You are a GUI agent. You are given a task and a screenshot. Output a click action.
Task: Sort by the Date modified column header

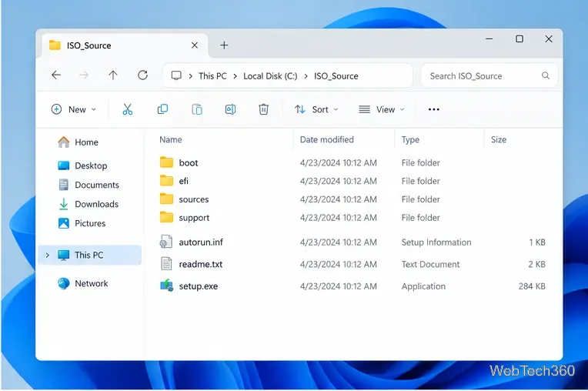(326, 139)
